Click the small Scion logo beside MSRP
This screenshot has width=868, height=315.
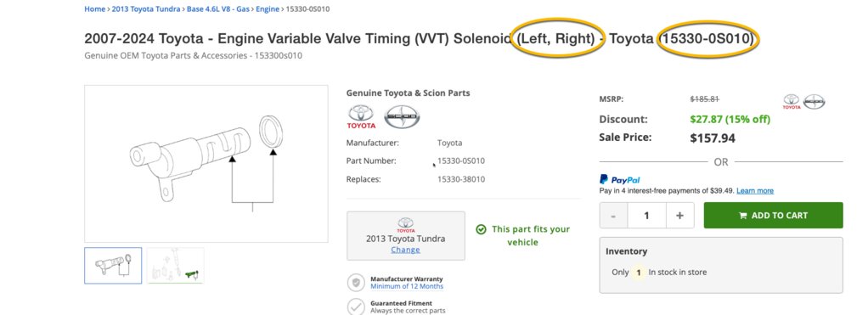pyautogui.click(x=814, y=101)
